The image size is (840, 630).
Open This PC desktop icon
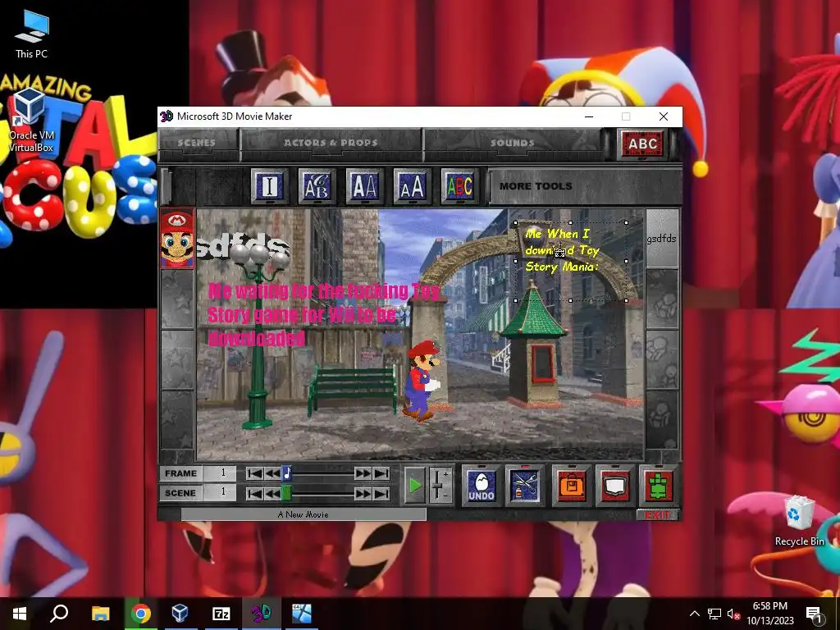point(31,33)
